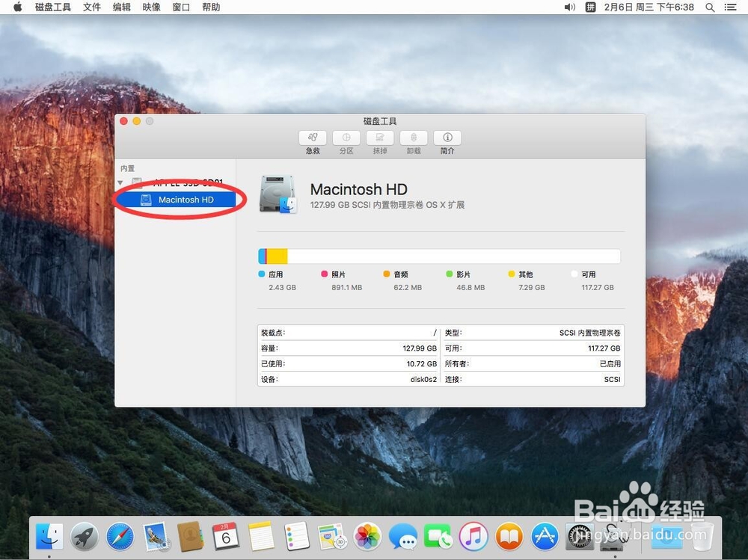Click the 应用 size 2.43 GB
Image resolution: width=748 pixels, height=560 pixels.
tap(283, 287)
